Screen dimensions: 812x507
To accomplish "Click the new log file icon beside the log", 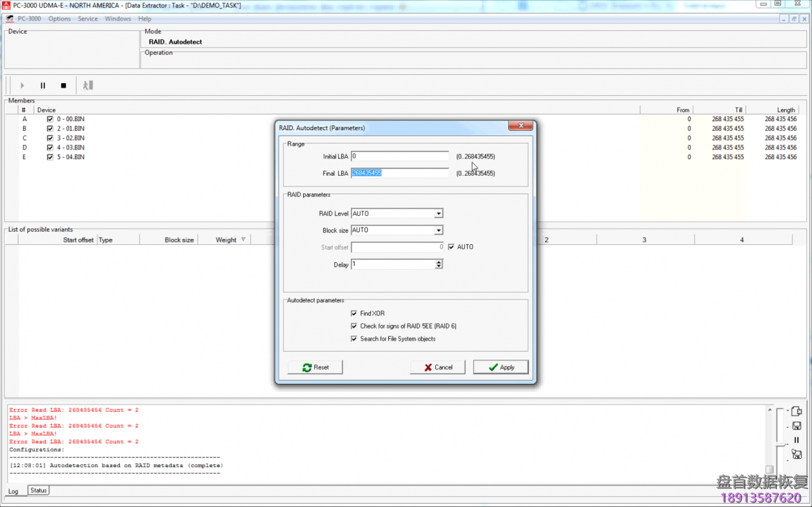I will (796, 412).
